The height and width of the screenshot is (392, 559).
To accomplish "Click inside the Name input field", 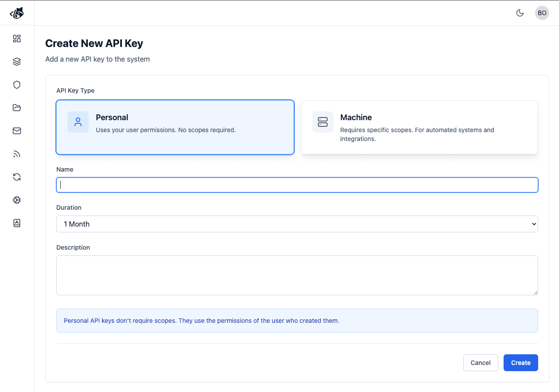I will 297,185.
